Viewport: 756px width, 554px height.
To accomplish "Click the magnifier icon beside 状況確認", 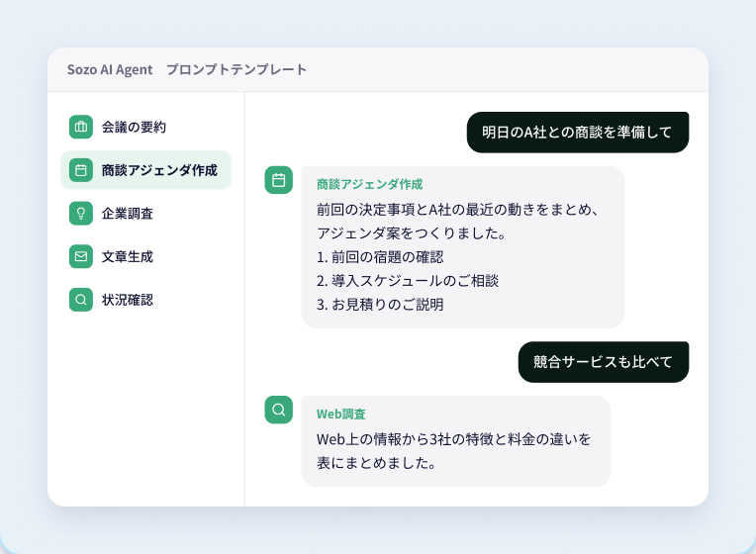I will [81, 300].
